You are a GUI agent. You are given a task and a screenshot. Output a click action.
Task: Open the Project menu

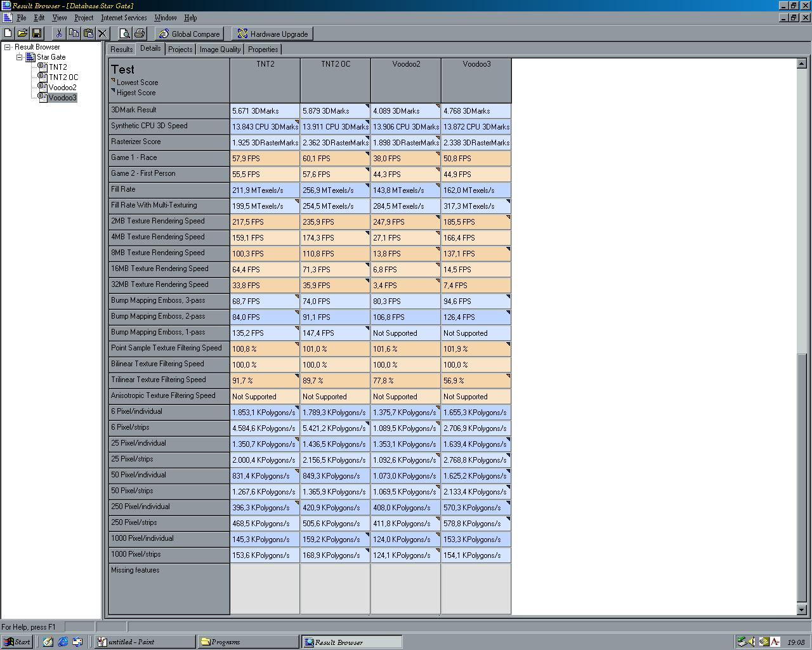coord(84,18)
